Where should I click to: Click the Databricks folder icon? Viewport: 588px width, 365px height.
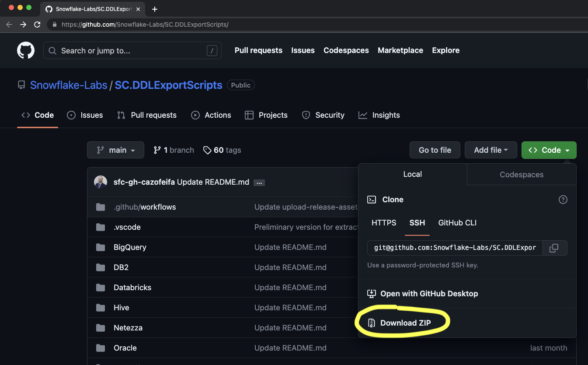click(x=100, y=287)
